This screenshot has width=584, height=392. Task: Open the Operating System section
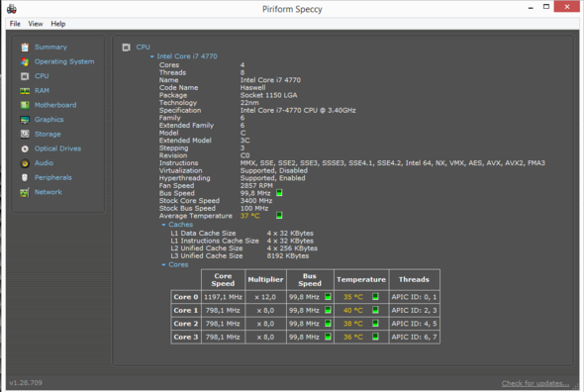pyautogui.click(x=64, y=61)
